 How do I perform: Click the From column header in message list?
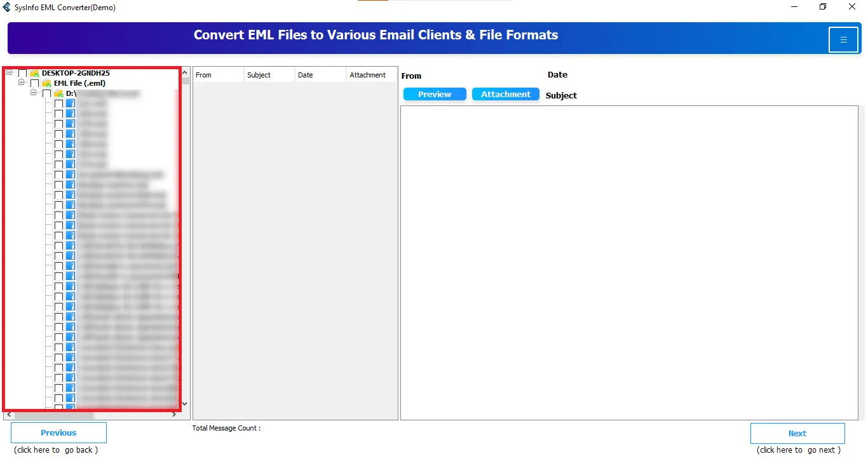218,75
